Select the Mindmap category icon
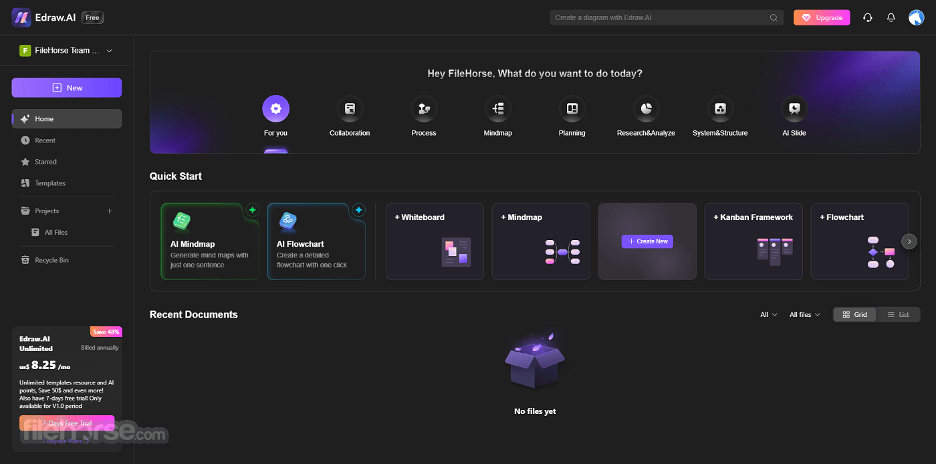The height and width of the screenshot is (464, 936). click(x=498, y=109)
